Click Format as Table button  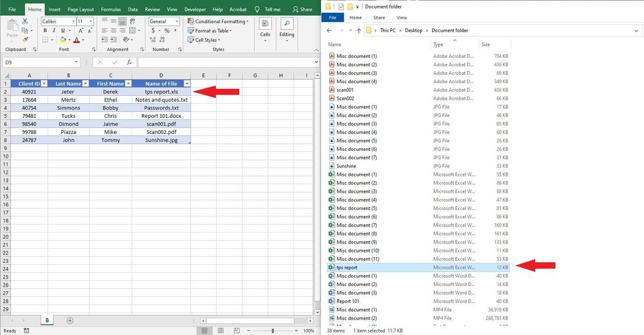pyautogui.click(x=210, y=31)
